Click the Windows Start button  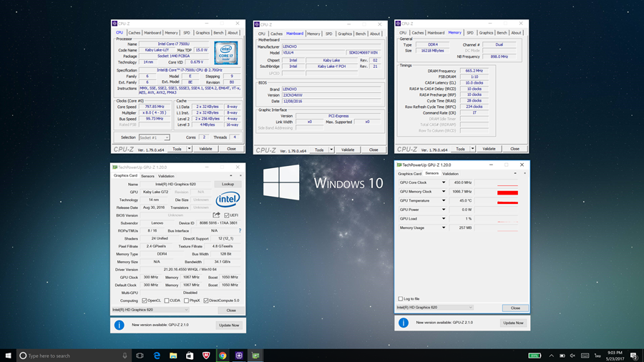(8, 356)
